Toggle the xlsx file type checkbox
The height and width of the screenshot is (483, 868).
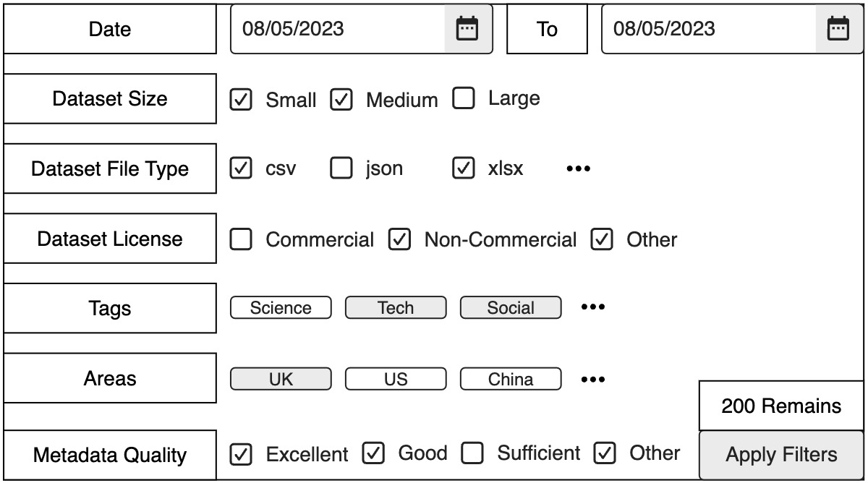[463, 168]
